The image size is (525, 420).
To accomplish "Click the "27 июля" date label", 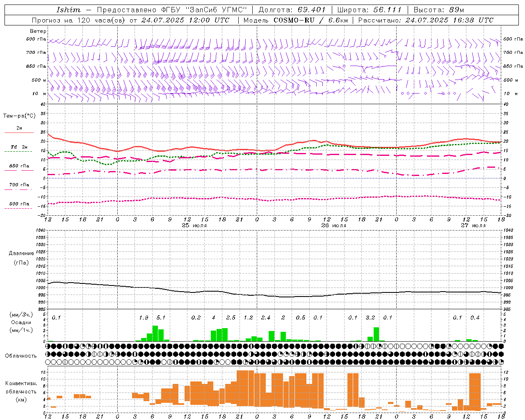I will click(473, 226).
